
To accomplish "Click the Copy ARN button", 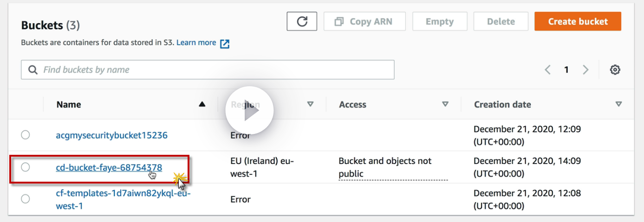I will coord(364,21).
